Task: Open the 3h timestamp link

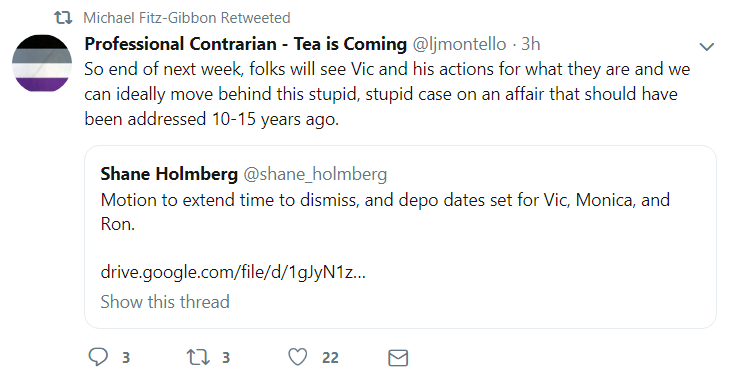Action: click(x=530, y=44)
